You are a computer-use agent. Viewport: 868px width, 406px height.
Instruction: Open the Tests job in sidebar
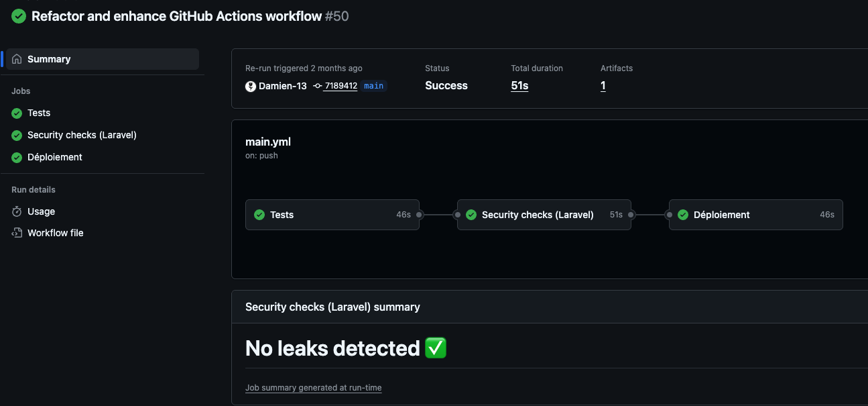[x=39, y=113]
